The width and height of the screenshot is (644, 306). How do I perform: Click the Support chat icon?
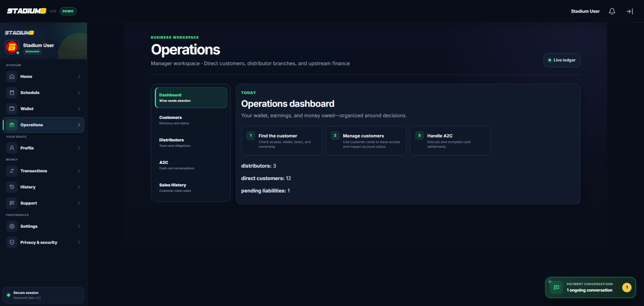(12, 203)
